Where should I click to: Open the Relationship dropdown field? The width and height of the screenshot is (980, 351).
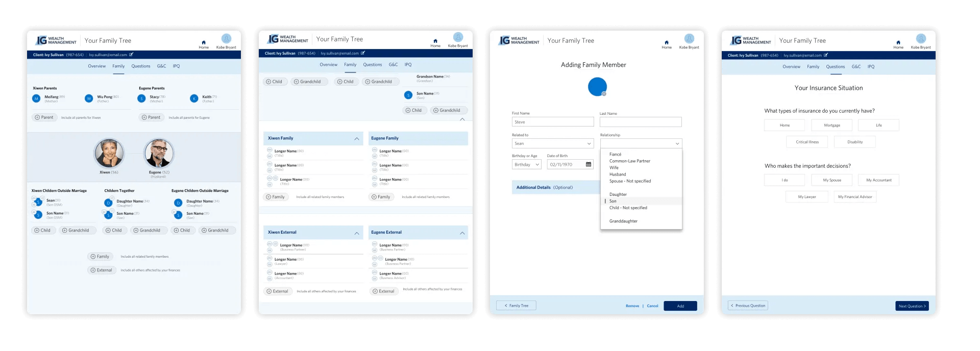[x=641, y=143]
